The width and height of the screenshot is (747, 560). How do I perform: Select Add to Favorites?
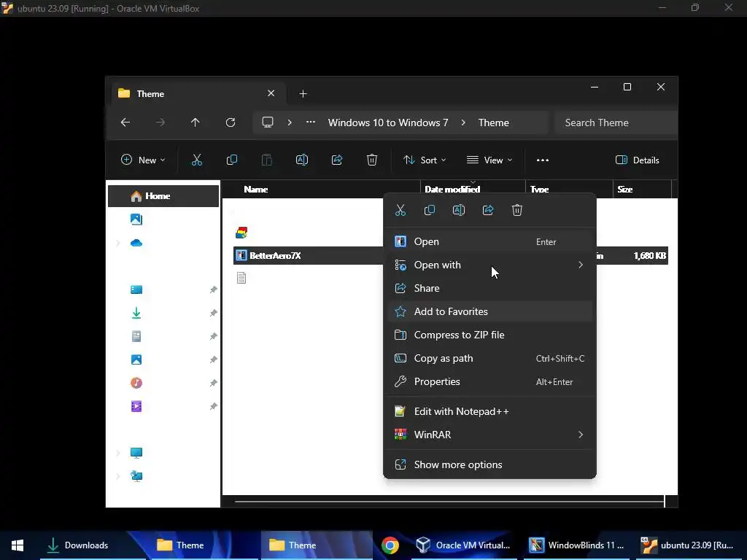[489, 311]
